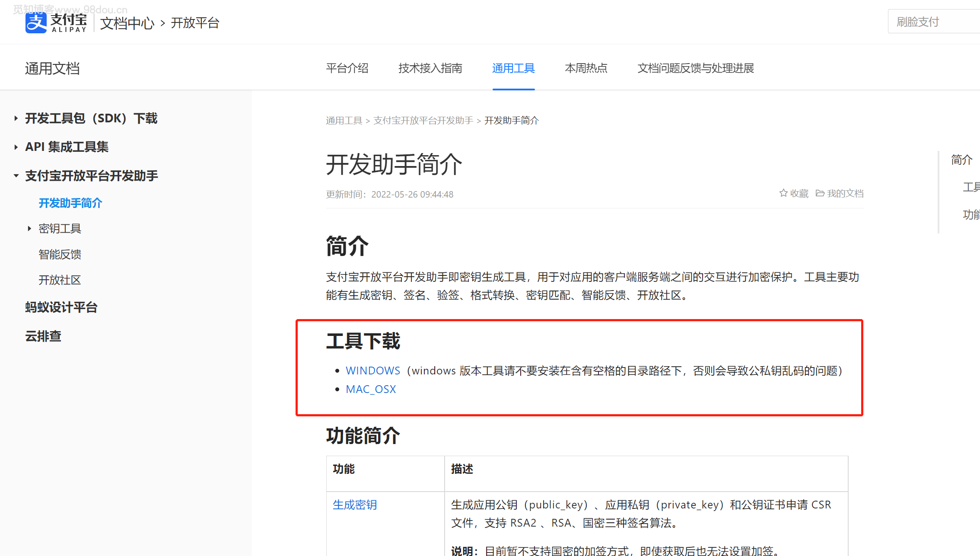Select 智能反馈 in sidebar

60,254
